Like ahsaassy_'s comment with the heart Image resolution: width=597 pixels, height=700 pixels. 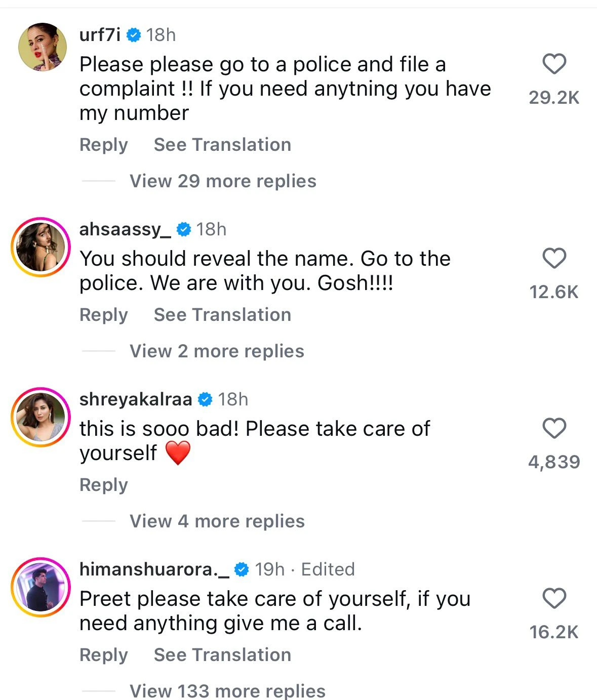[x=554, y=259]
